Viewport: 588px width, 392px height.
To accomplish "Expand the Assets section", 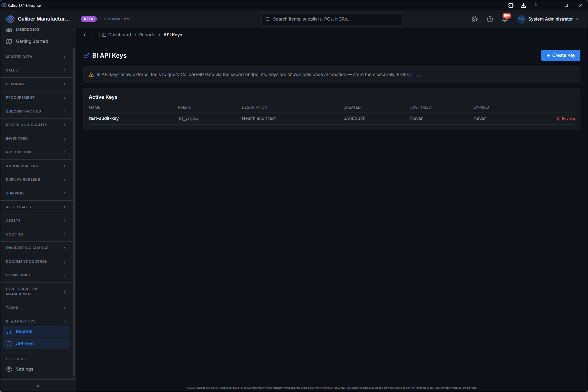I will 37,221.
